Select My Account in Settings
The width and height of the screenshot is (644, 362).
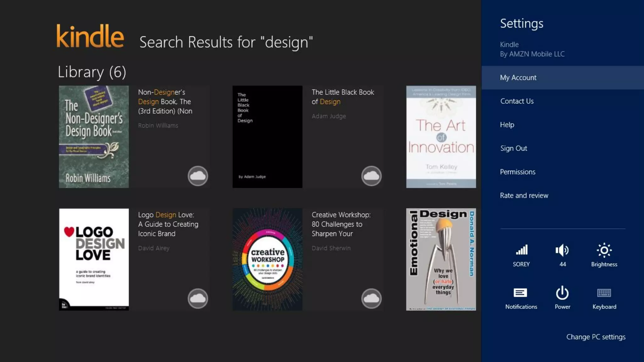[x=518, y=78]
